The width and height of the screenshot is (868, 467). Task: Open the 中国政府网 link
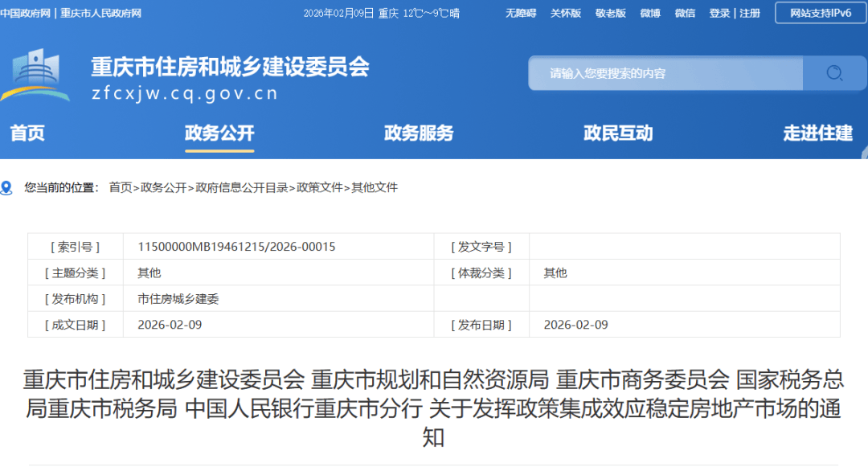coord(25,14)
